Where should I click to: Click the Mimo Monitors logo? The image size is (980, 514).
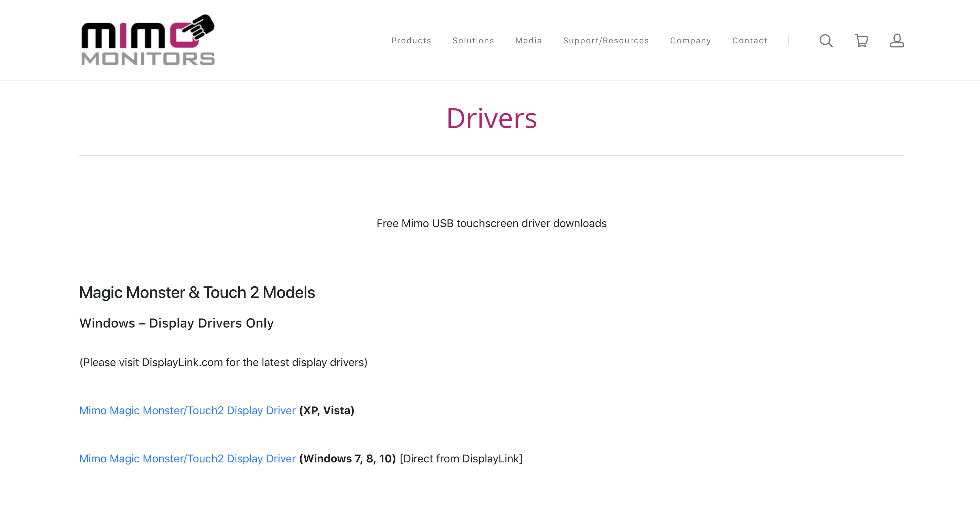(148, 40)
